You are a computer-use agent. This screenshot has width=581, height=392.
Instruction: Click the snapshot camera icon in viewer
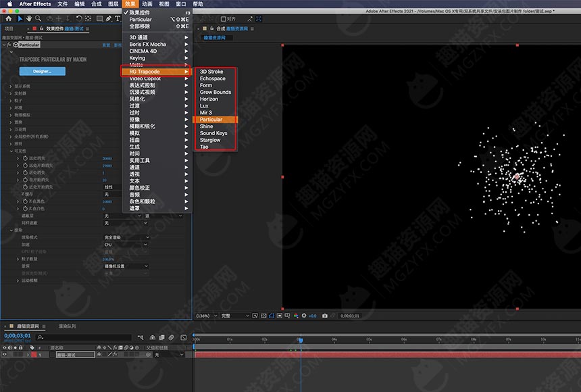tap(324, 316)
